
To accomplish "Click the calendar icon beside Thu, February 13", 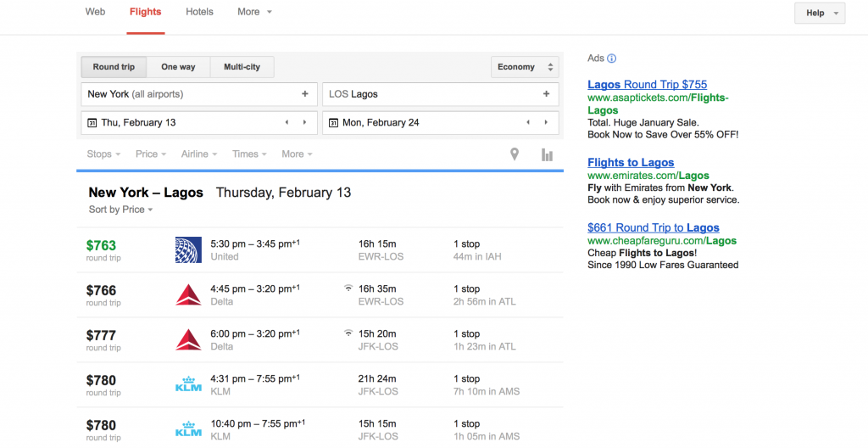I will click(92, 122).
